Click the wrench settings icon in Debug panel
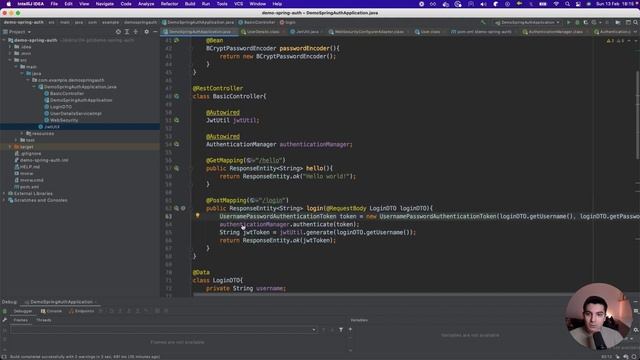Viewport: 640px width, 360px height. 4,320
